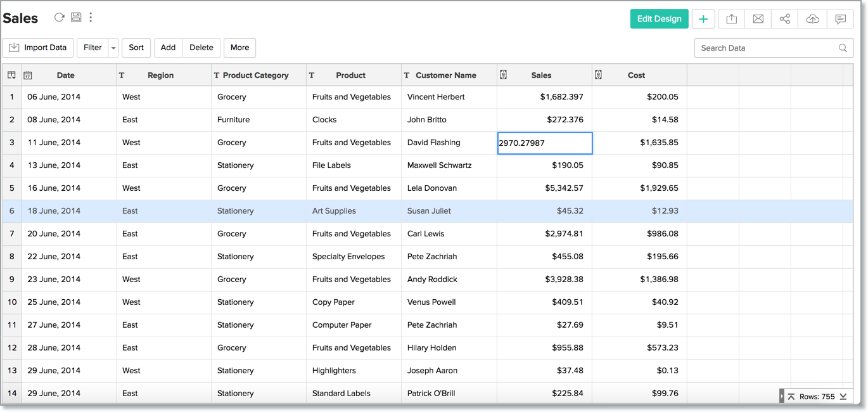
Task: Click the save icon next to refresh
Action: click(76, 18)
